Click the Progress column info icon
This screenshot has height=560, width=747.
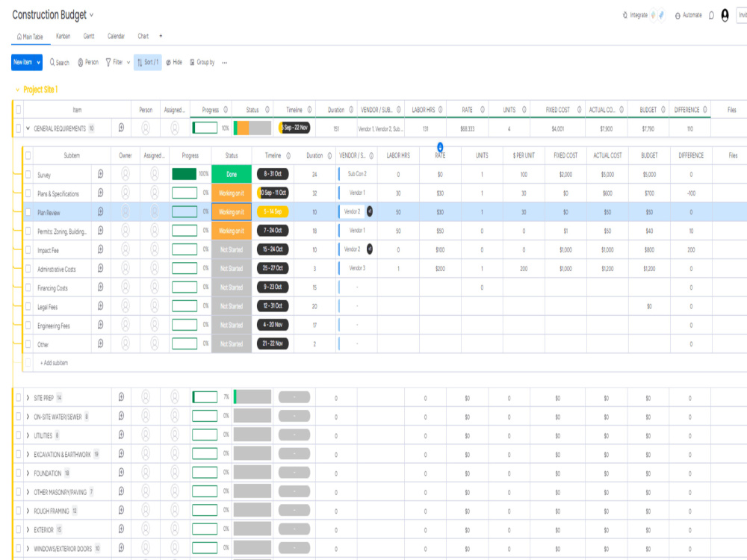pyautogui.click(x=226, y=110)
